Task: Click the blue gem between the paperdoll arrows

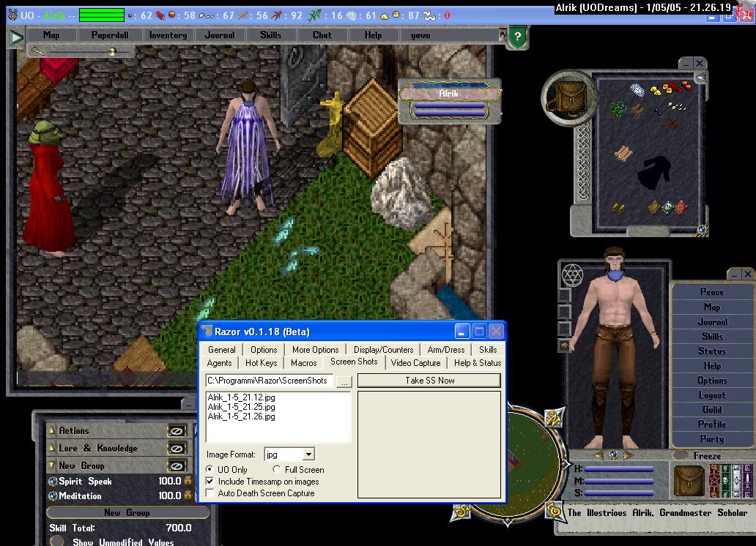Action: point(613,455)
